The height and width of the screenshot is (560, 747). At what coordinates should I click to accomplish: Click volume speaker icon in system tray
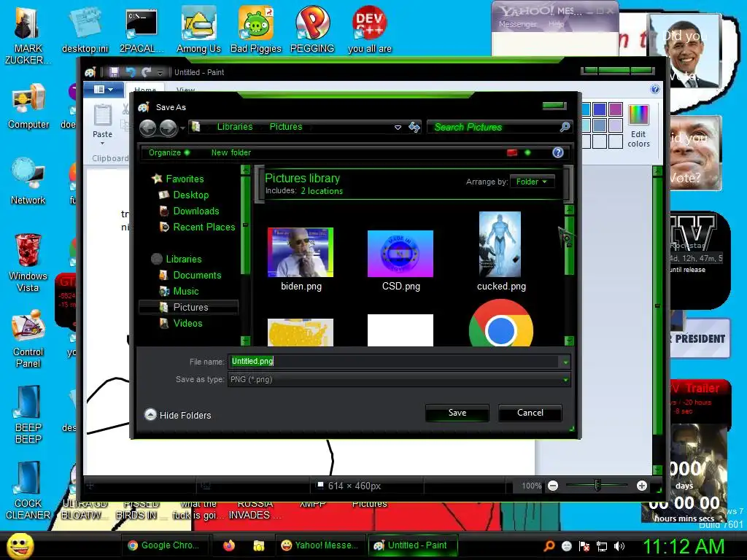tap(619, 545)
